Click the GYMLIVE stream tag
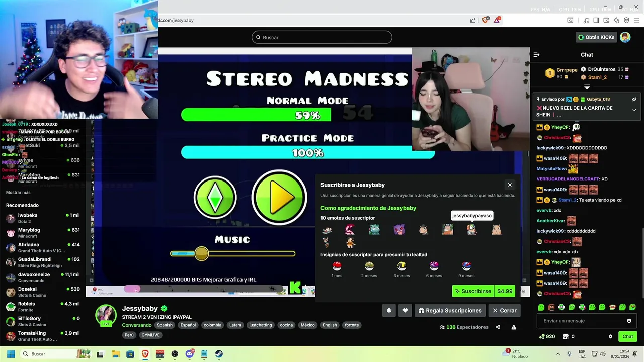 point(150,335)
